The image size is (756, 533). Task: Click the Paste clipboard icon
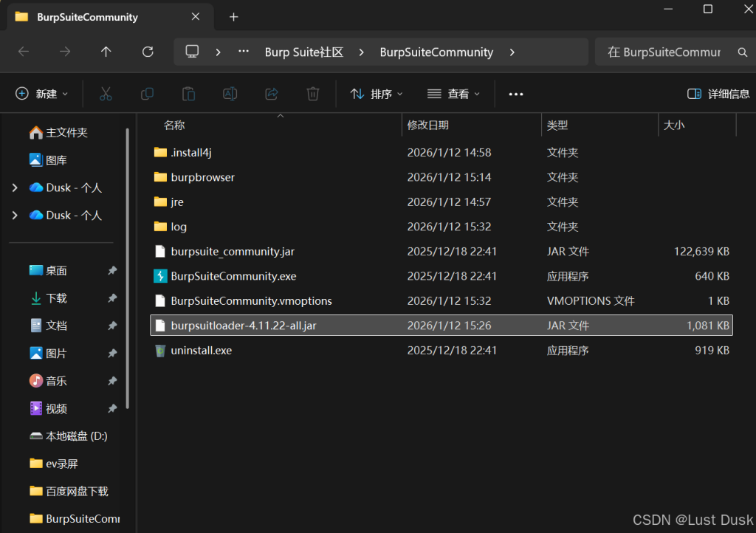[188, 94]
